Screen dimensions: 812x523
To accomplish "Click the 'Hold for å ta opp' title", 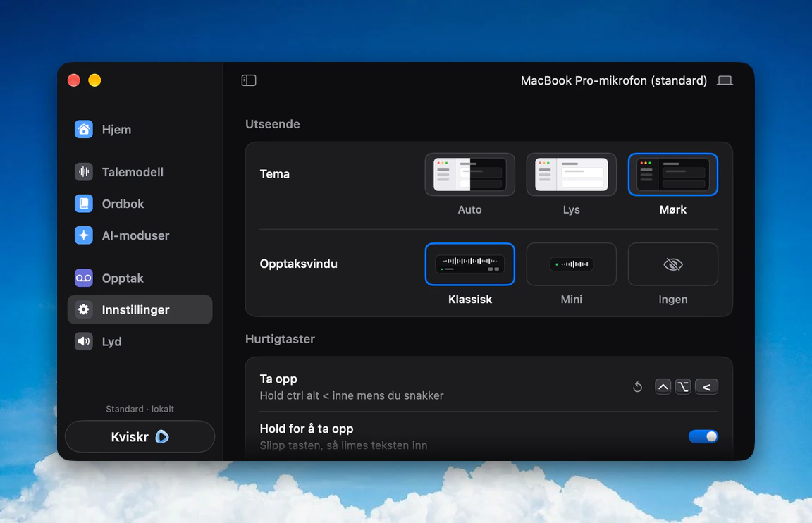I will point(307,429).
